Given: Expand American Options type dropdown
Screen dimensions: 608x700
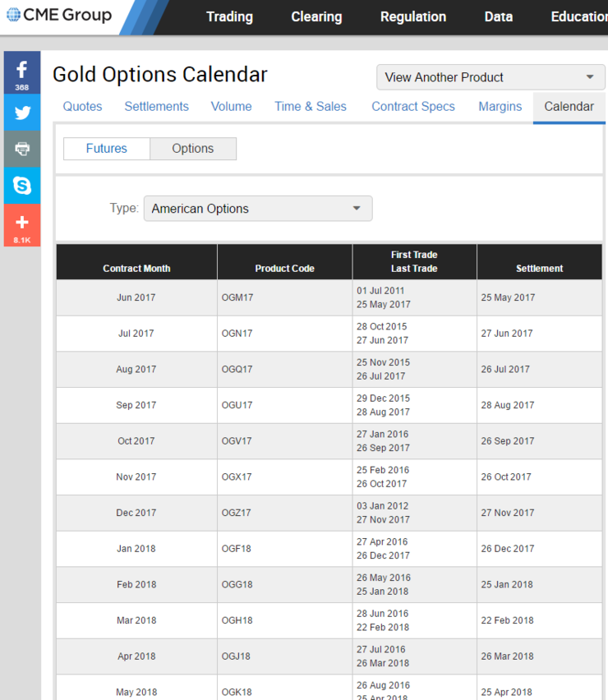Looking at the screenshot, I should click(258, 209).
